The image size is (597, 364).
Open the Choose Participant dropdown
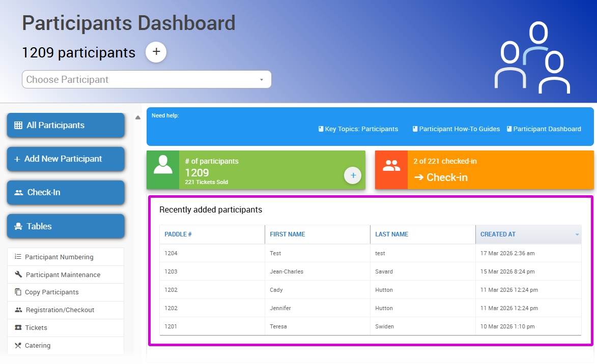tap(147, 79)
